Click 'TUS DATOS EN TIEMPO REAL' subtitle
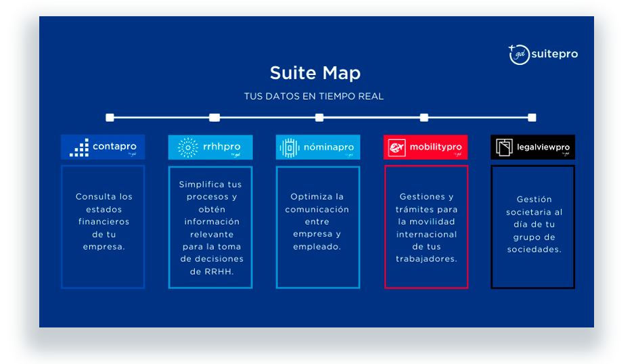This screenshot has height=364, width=636. pos(313,97)
